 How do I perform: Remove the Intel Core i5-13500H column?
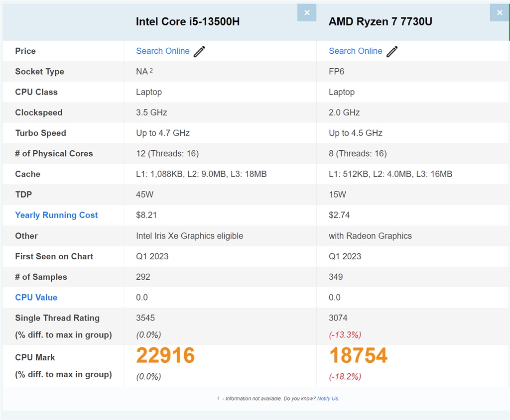[307, 13]
